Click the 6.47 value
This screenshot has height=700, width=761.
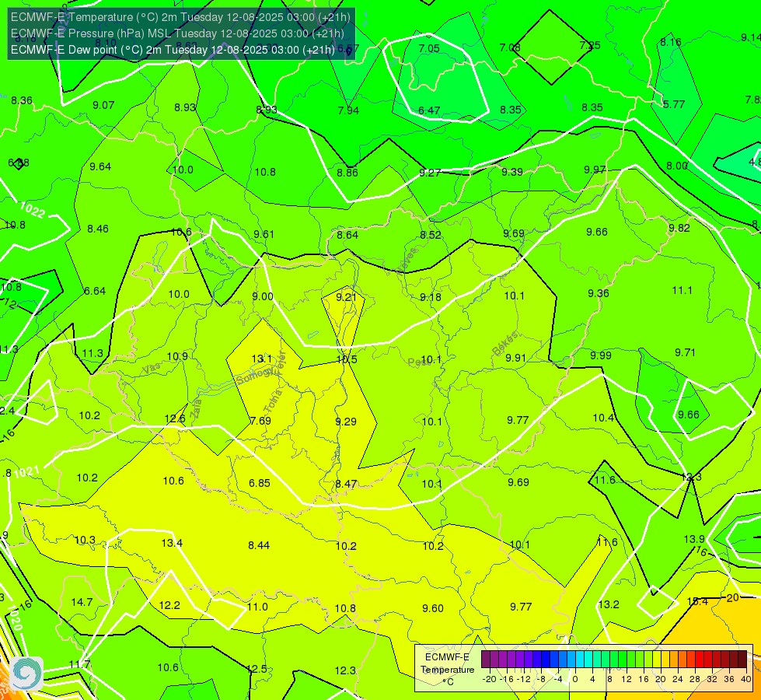point(429,110)
